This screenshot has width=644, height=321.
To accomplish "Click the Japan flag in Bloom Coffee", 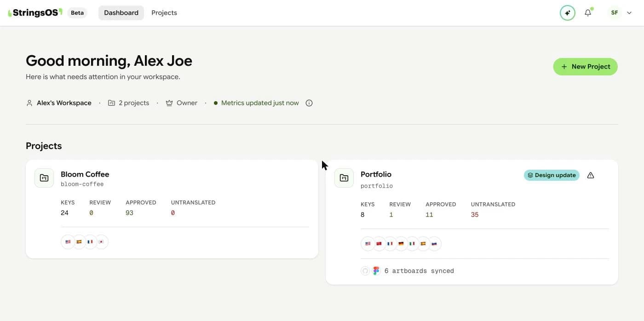I will (101, 242).
